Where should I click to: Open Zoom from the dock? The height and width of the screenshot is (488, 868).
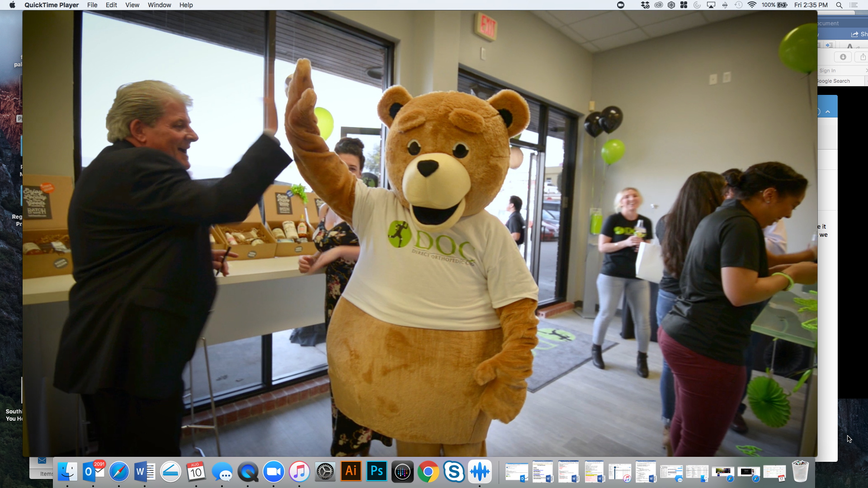point(274,472)
